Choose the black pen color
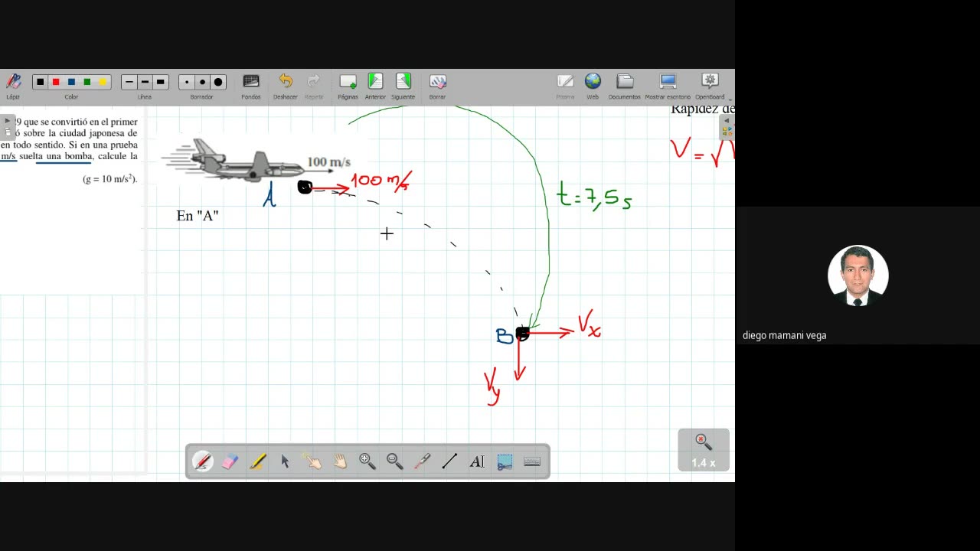The height and width of the screenshot is (551, 980). tap(40, 82)
